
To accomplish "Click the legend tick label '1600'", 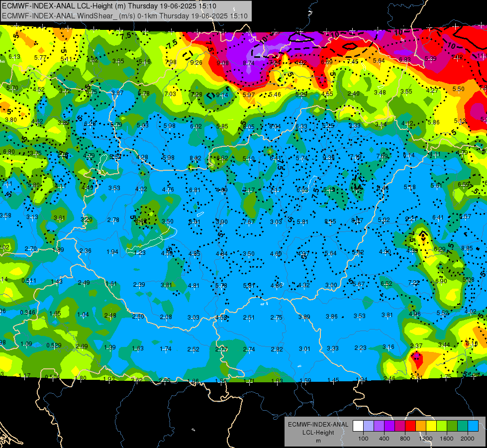I will (x=447, y=439).
